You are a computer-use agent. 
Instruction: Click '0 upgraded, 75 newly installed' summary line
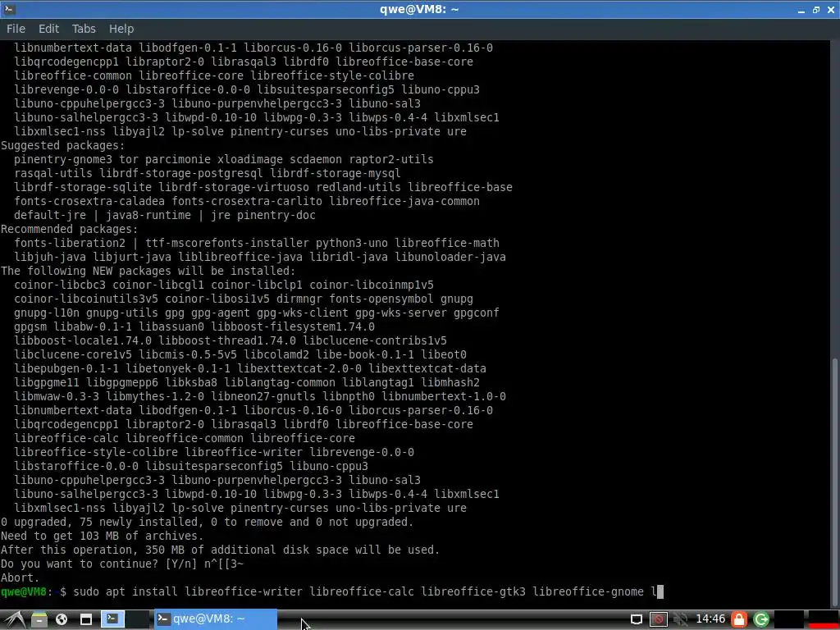(x=208, y=522)
